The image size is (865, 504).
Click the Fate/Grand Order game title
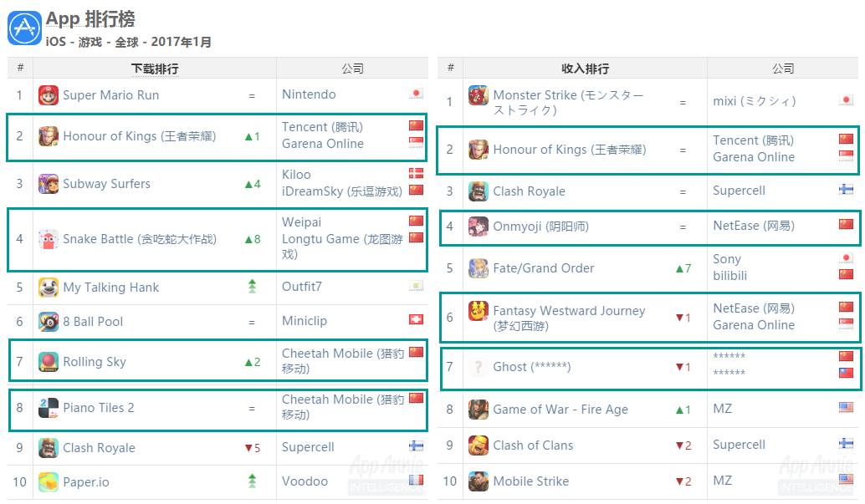tap(544, 268)
